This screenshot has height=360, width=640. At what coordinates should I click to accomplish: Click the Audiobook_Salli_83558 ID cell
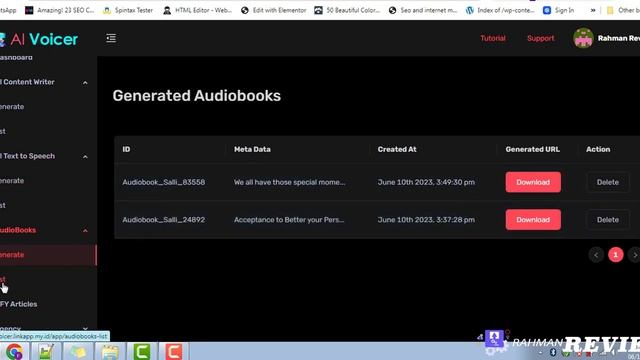(x=164, y=182)
